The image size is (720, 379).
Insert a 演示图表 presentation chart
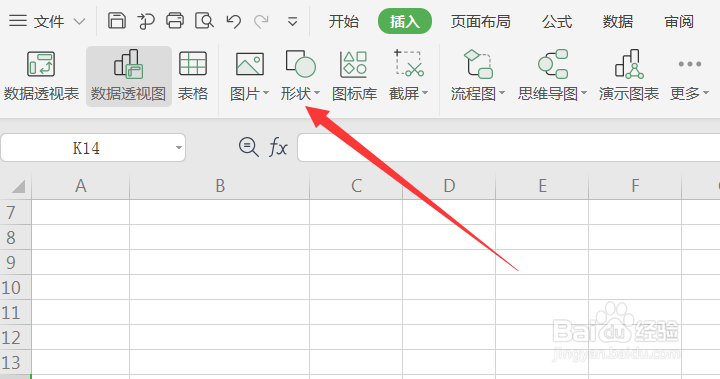pos(629,76)
